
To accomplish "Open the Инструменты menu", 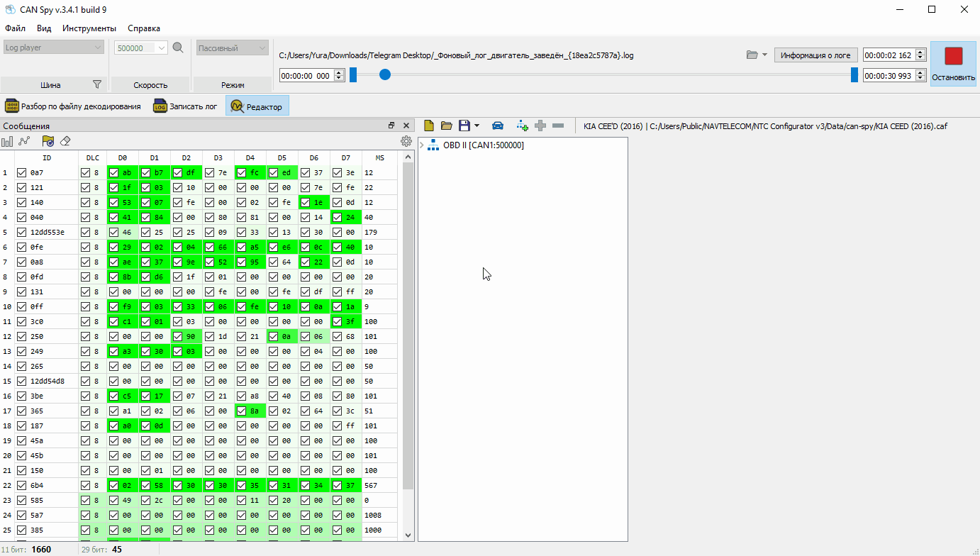I will coord(89,28).
